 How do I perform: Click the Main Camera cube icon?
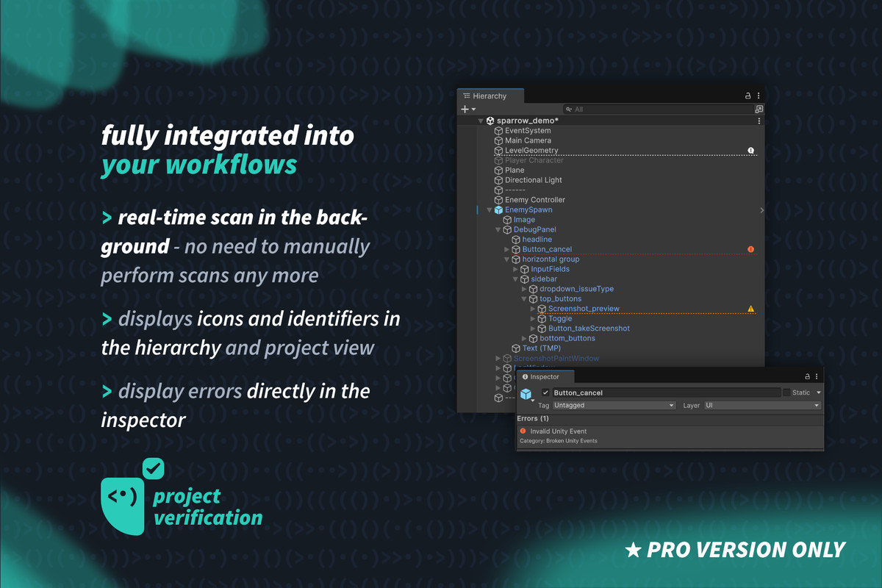pos(498,140)
